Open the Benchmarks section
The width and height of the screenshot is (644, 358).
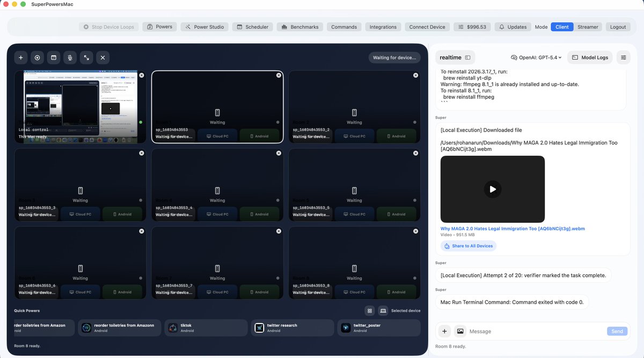(300, 27)
